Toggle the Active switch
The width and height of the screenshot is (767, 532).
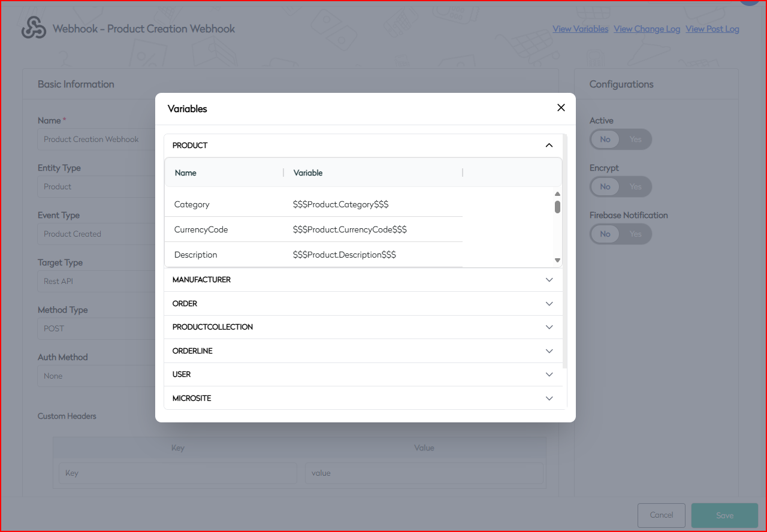(x=620, y=140)
